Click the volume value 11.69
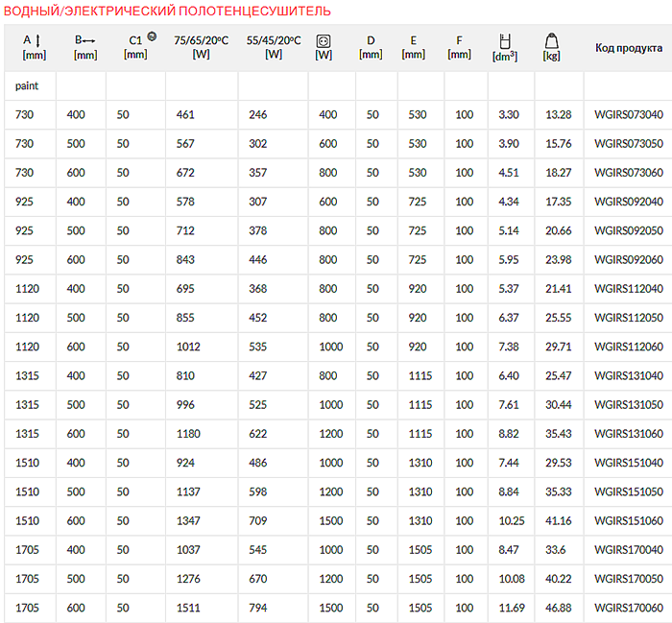672x623 pixels. [x=512, y=608]
